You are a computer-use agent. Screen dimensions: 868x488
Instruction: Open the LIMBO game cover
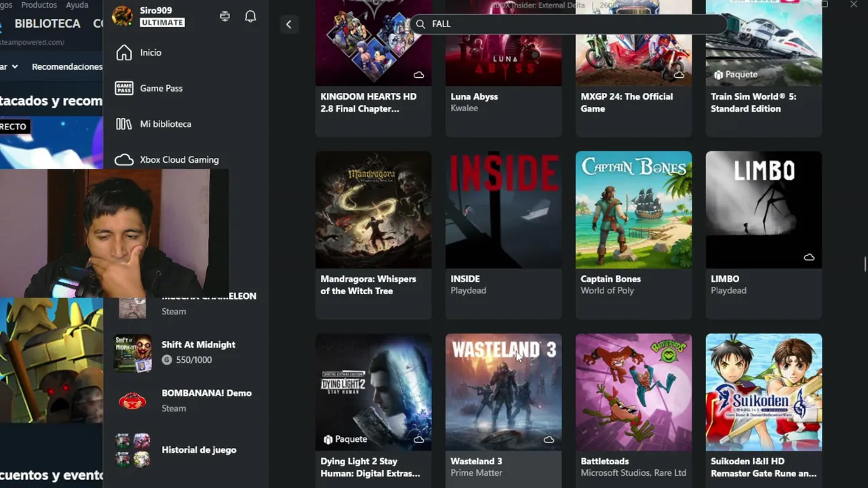764,209
